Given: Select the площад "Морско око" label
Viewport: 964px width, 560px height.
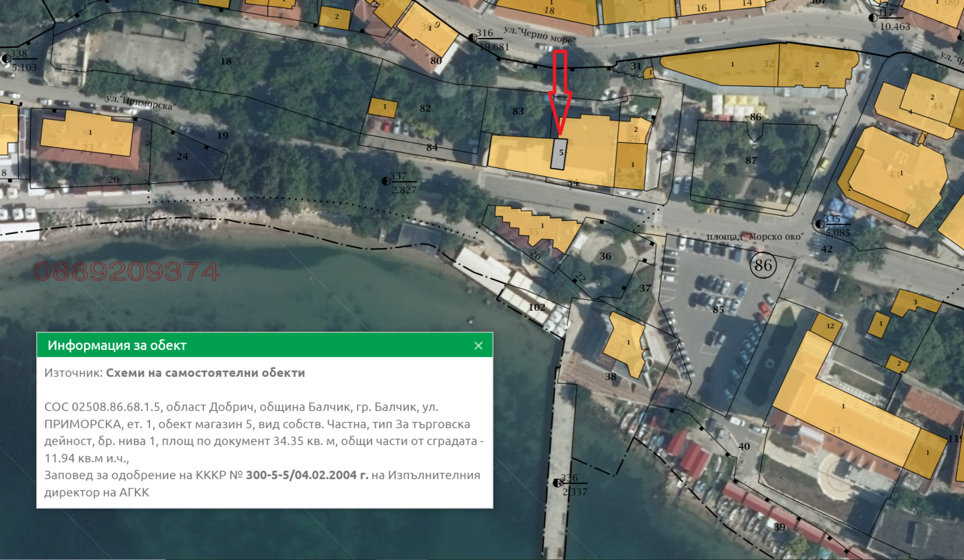Looking at the screenshot, I should click(x=755, y=237).
